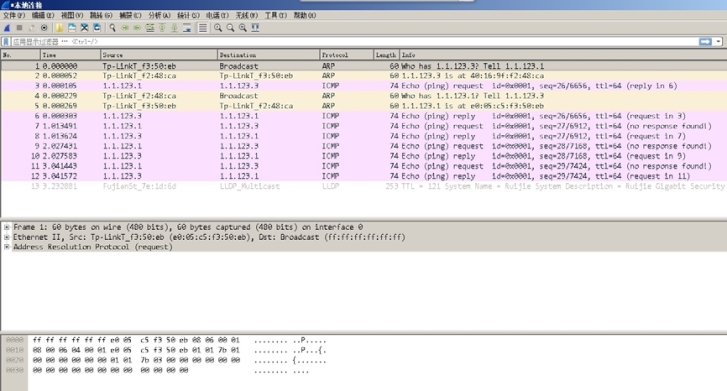This screenshot has height=391, width=727.
Task: Click the display filter input field
Action: pos(354,42)
